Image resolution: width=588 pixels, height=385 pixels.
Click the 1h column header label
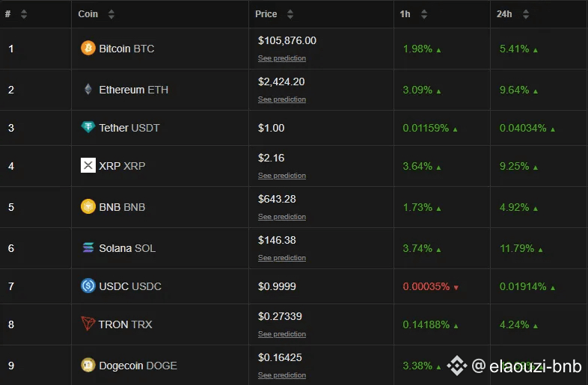tap(405, 14)
